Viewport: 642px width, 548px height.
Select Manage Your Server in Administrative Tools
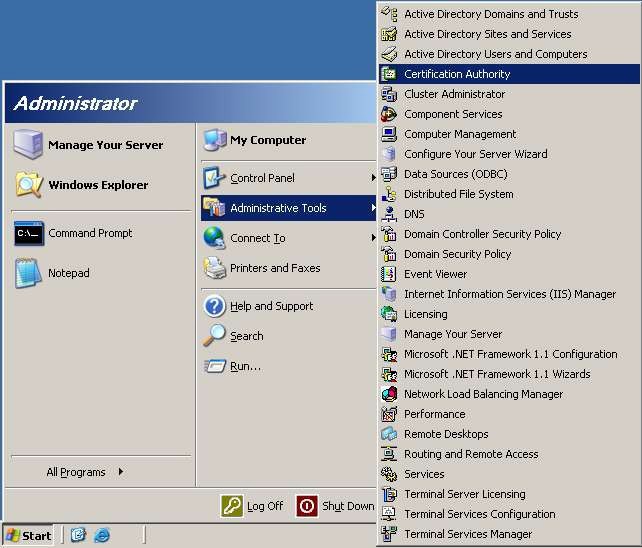pyautogui.click(x=509, y=334)
